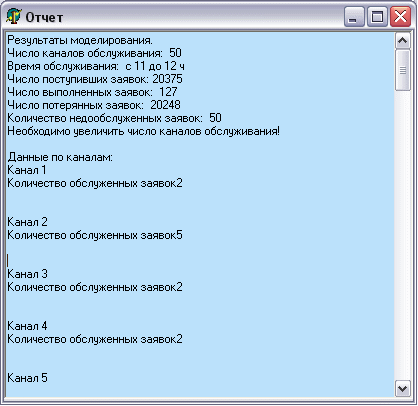Click the warning 'Необходимо увеличить число каналов обслуживания!'
This screenshot has height=406, width=418.
pyautogui.click(x=144, y=131)
